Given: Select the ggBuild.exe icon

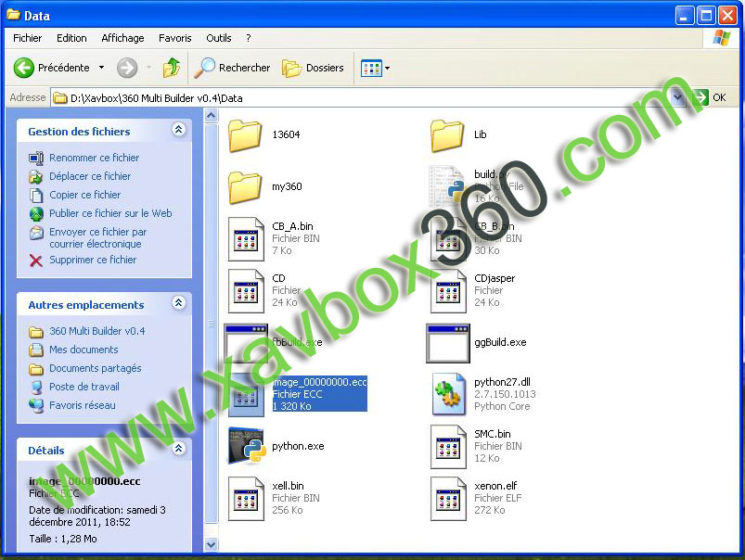Looking at the screenshot, I should pyautogui.click(x=448, y=343).
